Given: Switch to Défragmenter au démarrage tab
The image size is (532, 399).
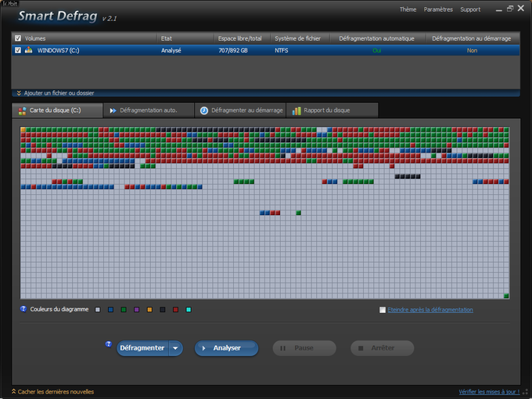Looking at the screenshot, I should coord(240,110).
